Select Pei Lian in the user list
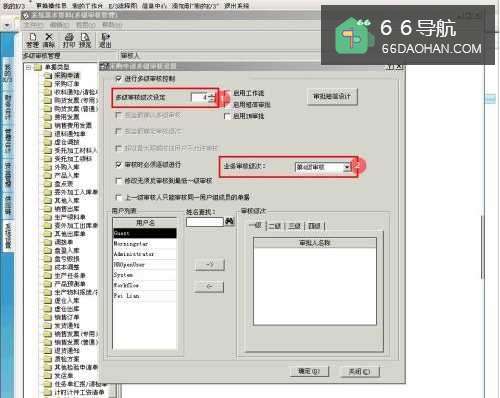Viewport: 500px width, 398px height. tap(145, 296)
